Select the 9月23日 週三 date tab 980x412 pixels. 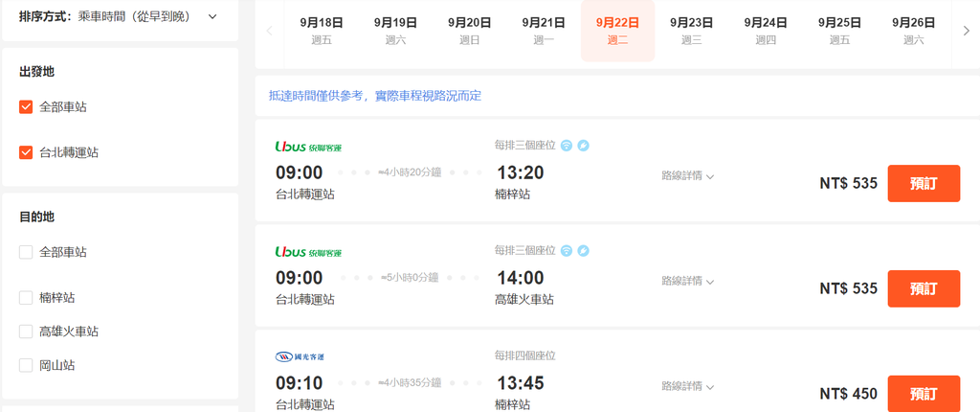coord(691,32)
